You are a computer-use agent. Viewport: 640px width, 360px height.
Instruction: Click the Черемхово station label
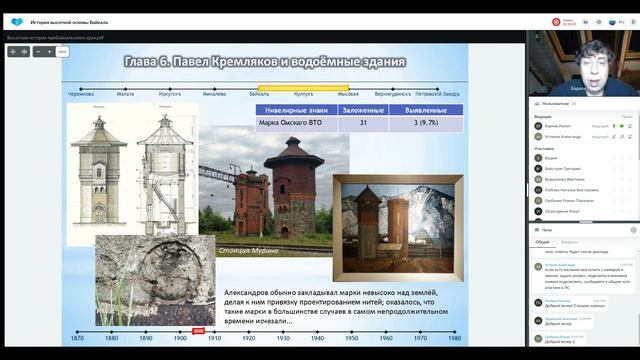[81, 94]
